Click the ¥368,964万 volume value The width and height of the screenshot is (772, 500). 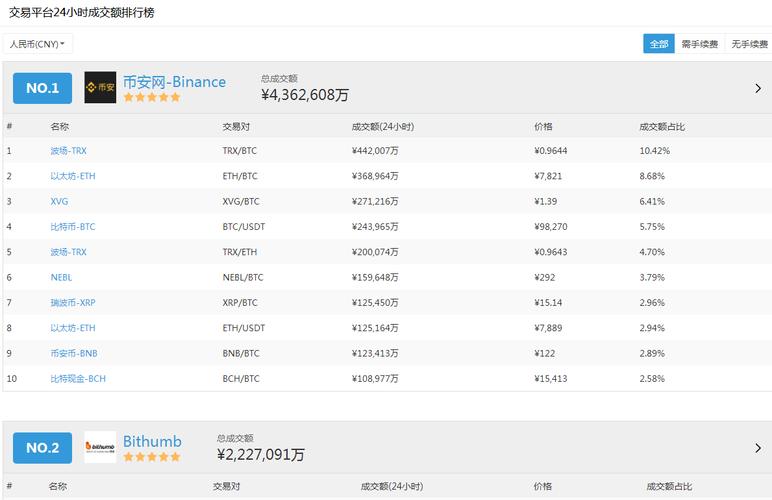pos(375,176)
